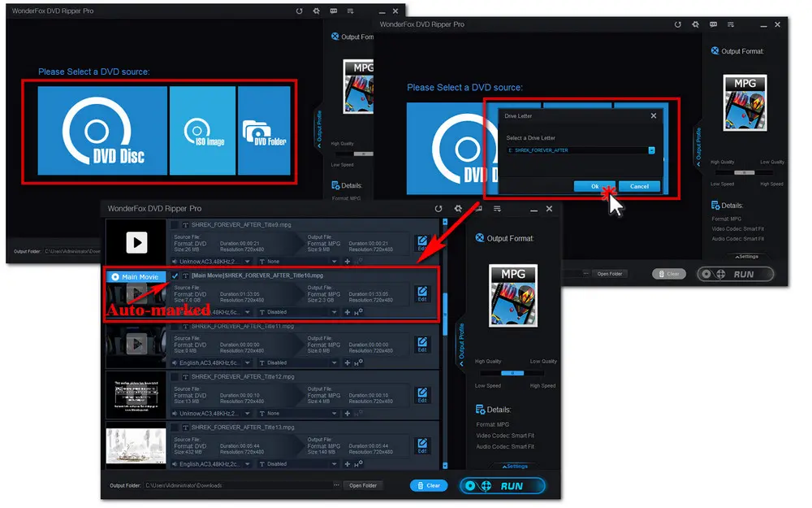Image resolution: width=812 pixels, height=508 pixels.
Task: Click the T rename icon beside Title13 filename
Action: (x=185, y=428)
